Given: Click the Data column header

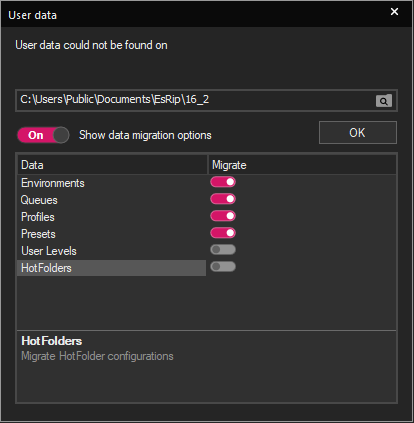Looking at the screenshot, I should 112,165.
